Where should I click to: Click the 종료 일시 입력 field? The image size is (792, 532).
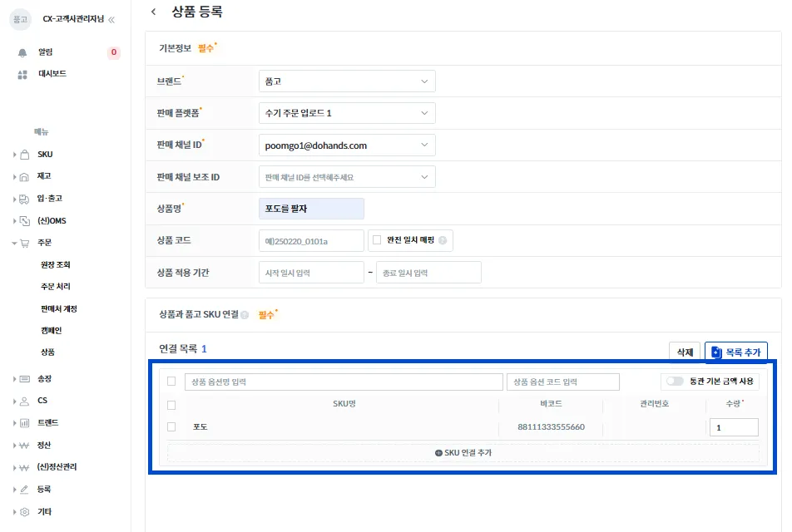[428, 273]
